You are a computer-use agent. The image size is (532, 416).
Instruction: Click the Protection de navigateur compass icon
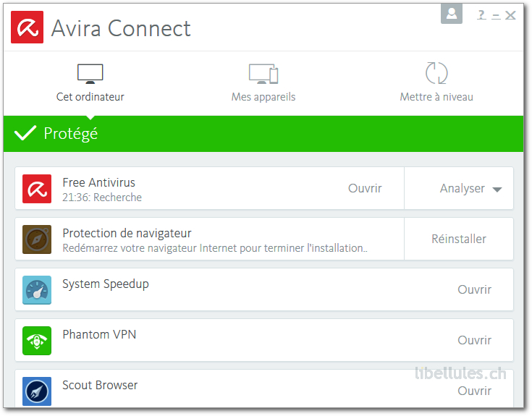point(37,239)
